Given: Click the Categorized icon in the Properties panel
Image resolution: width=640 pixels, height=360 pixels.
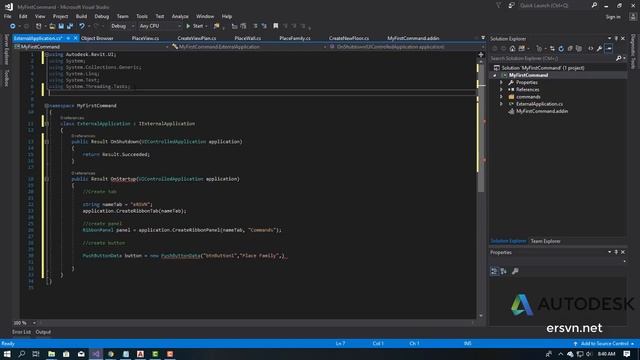Looking at the screenshot, I should [494, 271].
